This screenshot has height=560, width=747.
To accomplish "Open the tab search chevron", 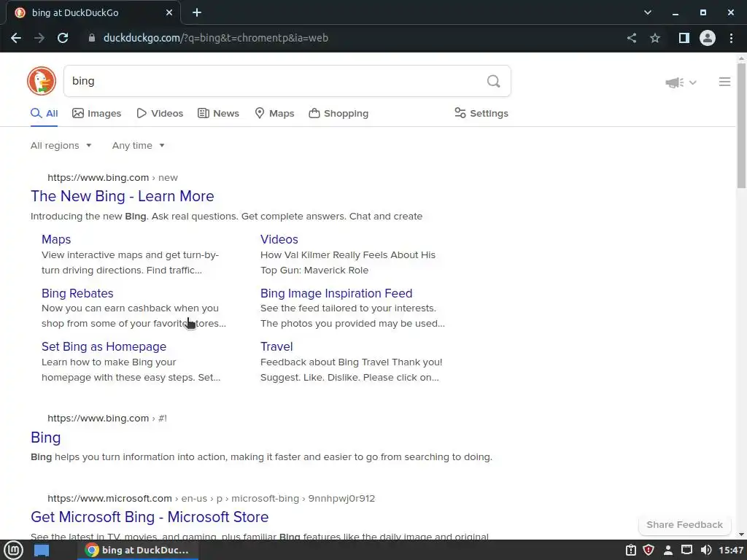I will (x=648, y=13).
